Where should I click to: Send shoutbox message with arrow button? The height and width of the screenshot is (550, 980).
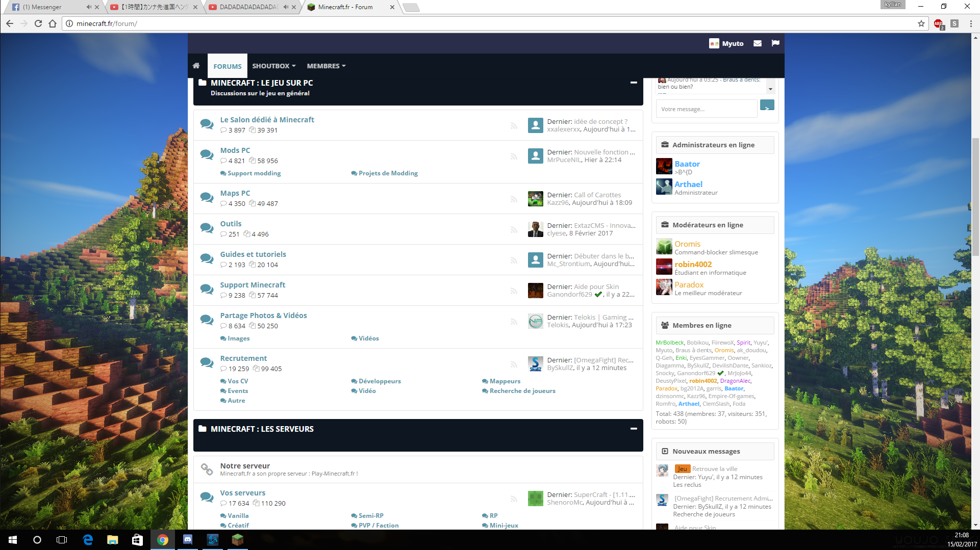[767, 106]
